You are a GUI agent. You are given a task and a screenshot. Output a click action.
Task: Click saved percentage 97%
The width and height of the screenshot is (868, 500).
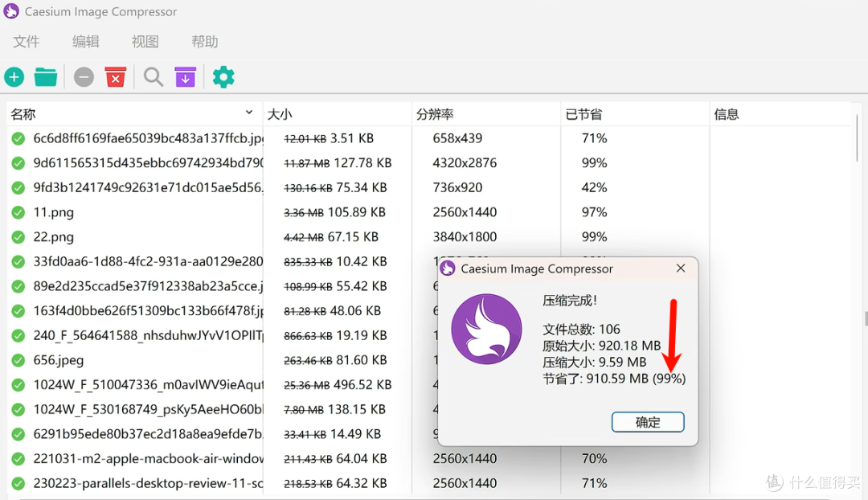tap(595, 212)
